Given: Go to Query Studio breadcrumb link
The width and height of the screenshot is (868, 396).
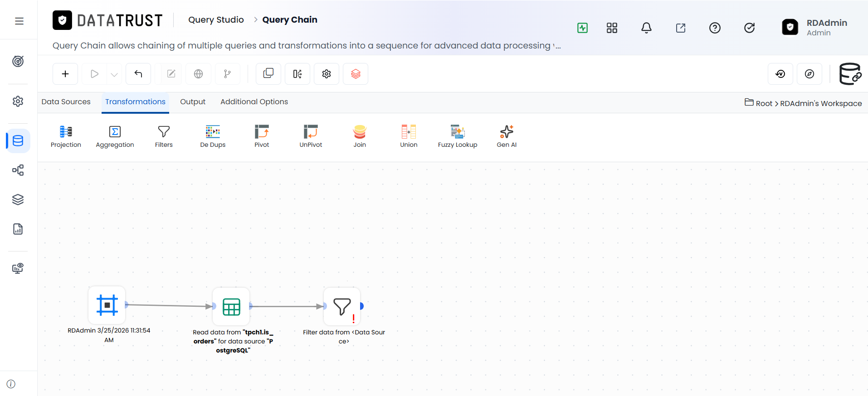Looking at the screenshot, I should pyautogui.click(x=216, y=19).
